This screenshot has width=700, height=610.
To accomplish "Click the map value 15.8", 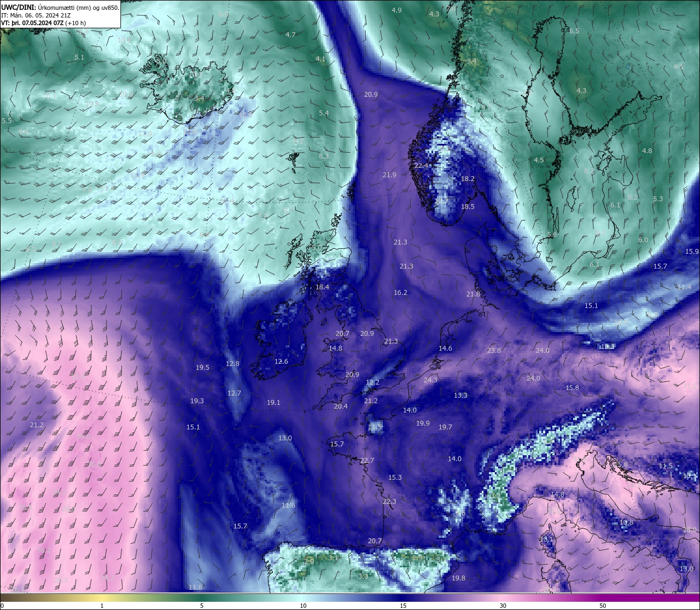I will pyautogui.click(x=572, y=388).
